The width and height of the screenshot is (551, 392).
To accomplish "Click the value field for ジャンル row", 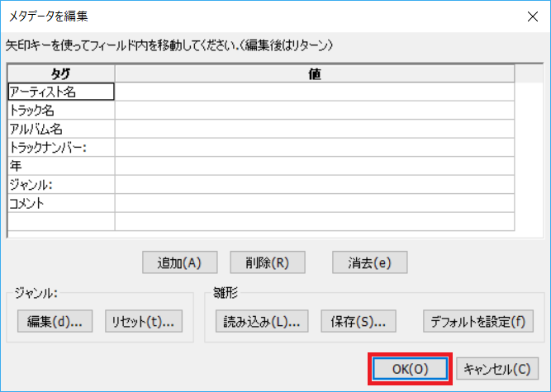I will click(x=315, y=184).
